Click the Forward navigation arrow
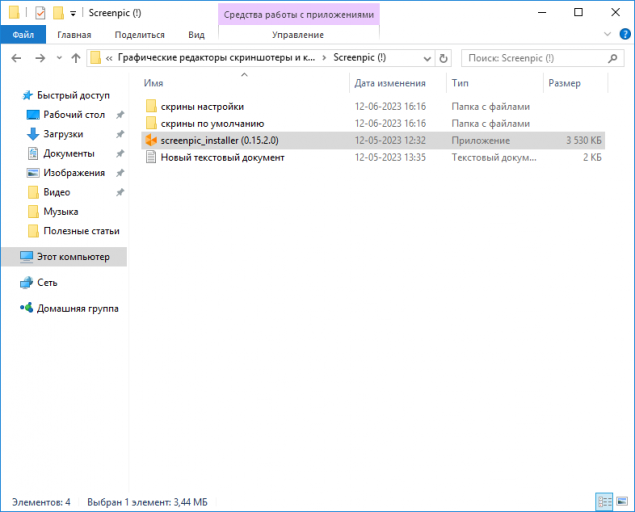 (x=40, y=58)
